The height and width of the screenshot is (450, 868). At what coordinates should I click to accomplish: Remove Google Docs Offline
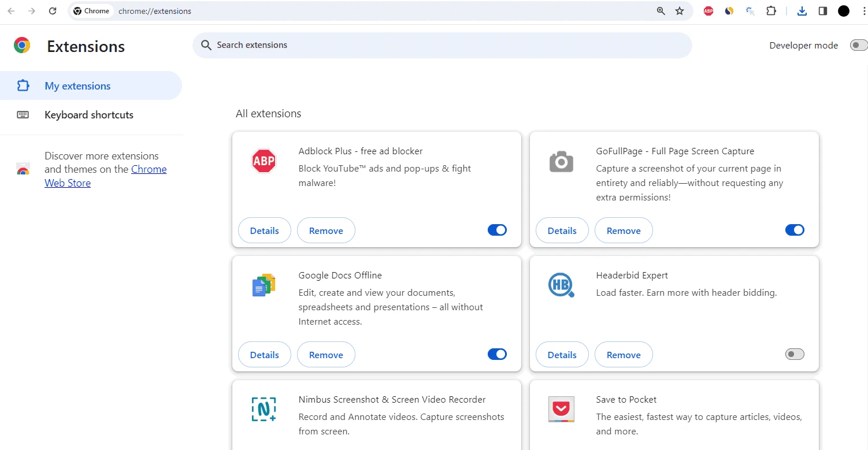pyautogui.click(x=326, y=355)
